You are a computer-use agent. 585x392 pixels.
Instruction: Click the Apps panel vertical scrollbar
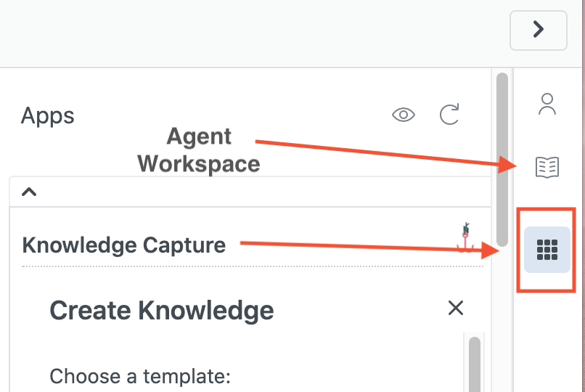[501, 160]
